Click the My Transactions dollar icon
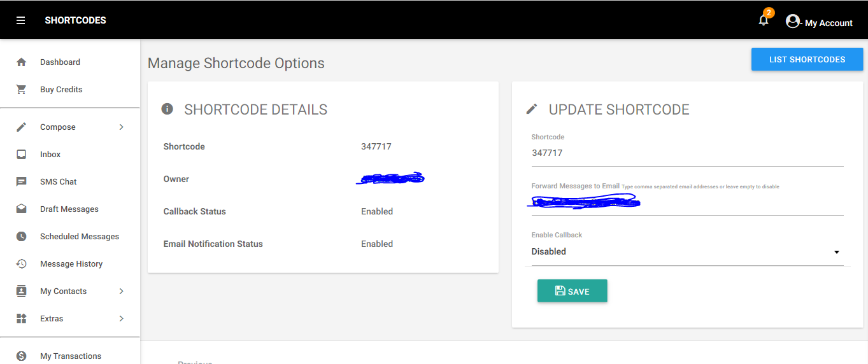Viewport: 868px width, 364px height. click(x=21, y=356)
